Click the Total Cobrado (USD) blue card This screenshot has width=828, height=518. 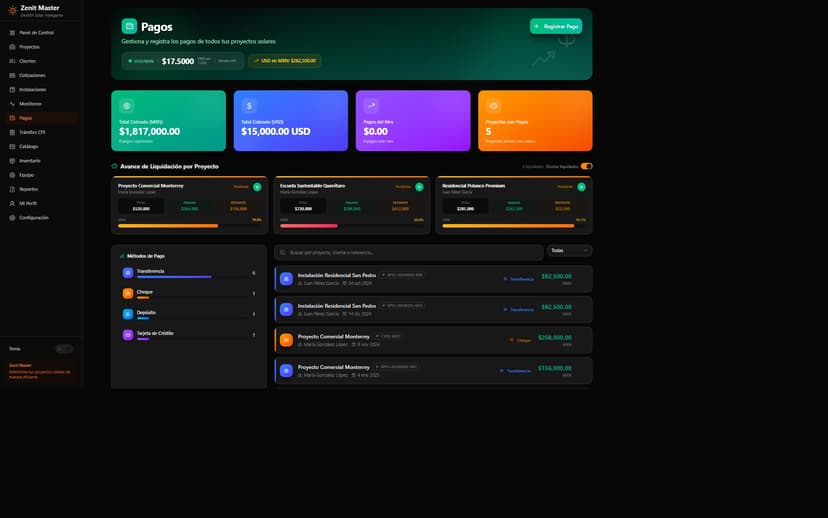coord(290,121)
